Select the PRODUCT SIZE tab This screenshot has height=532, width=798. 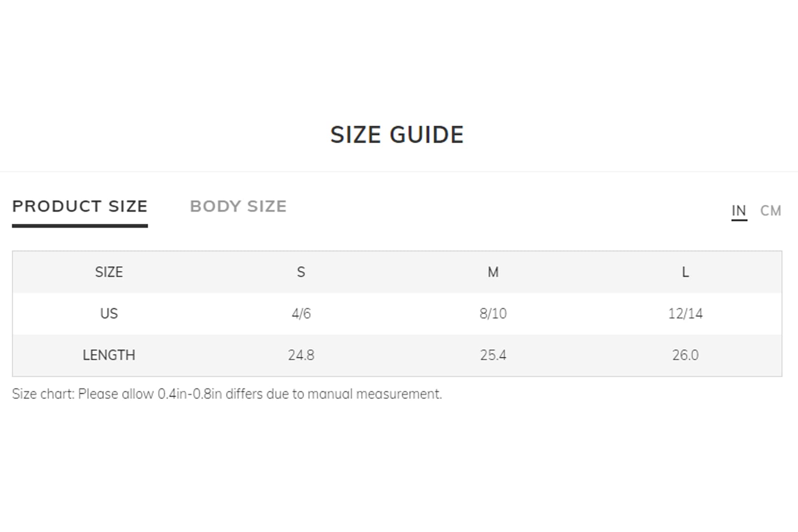80,207
